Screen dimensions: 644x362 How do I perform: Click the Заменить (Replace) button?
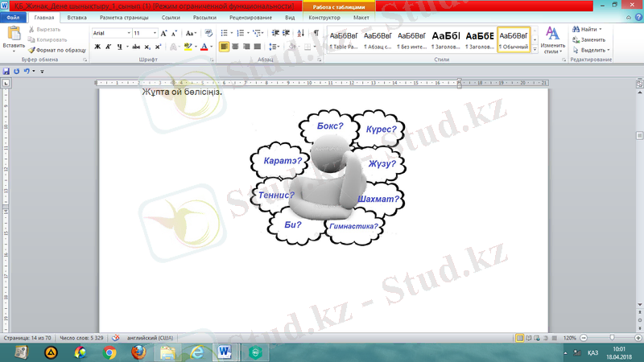[592, 39]
